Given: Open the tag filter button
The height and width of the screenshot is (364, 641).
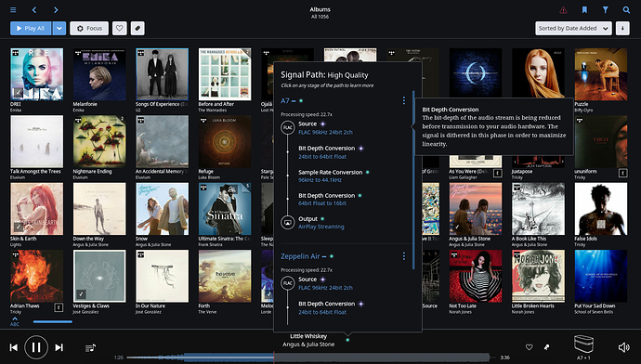Looking at the screenshot, I should tap(137, 28).
